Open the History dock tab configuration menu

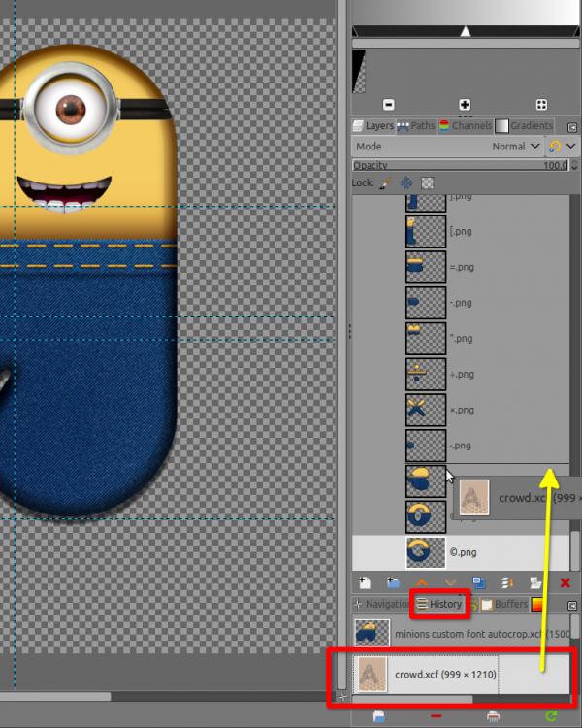point(572,606)
